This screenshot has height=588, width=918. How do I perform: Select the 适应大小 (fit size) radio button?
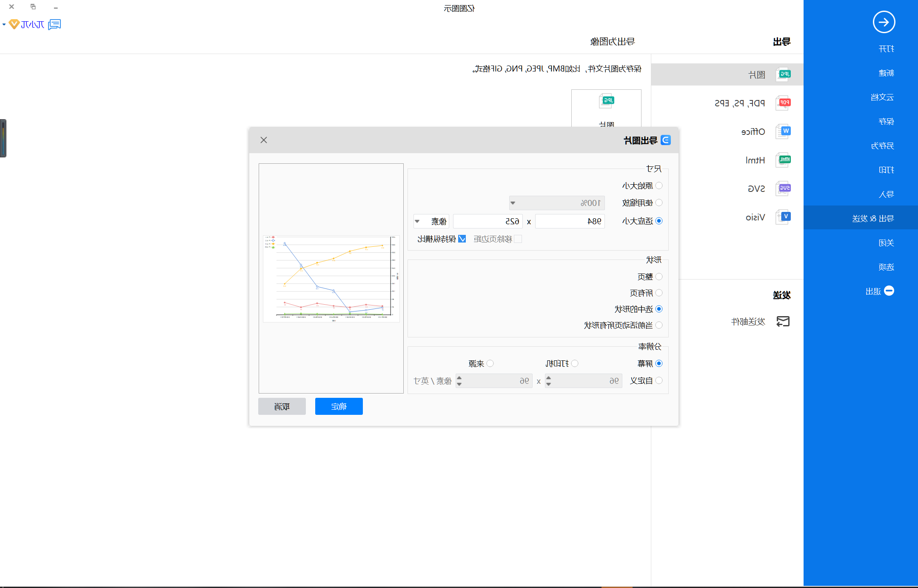tap(659, 221)
